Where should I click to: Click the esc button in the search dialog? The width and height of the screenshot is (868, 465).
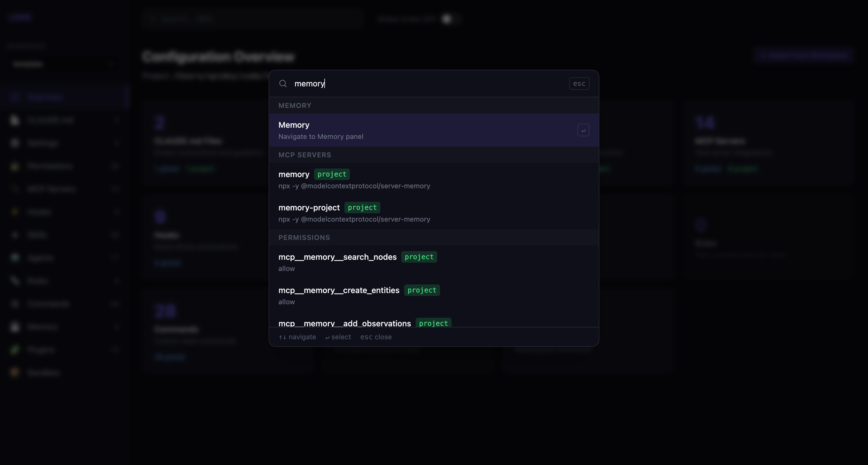pyautogui.click(x=579, y=83)
